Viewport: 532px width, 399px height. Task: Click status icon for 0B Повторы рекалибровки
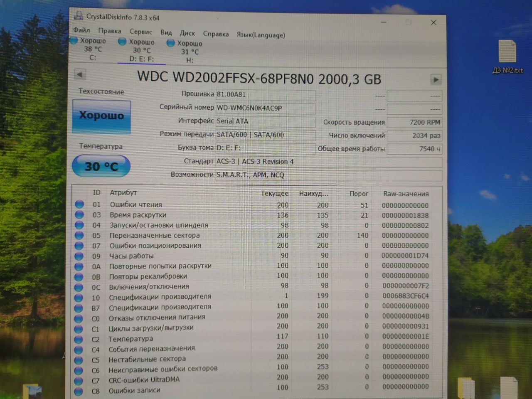79,277
